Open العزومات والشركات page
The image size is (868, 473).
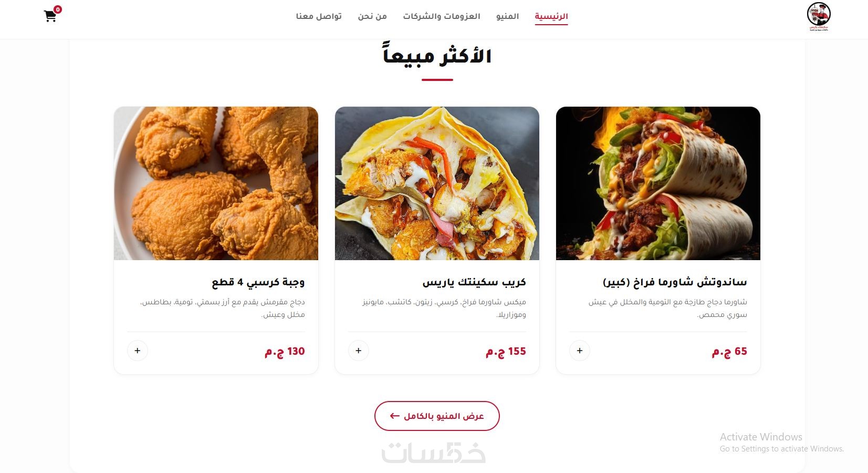442,16
